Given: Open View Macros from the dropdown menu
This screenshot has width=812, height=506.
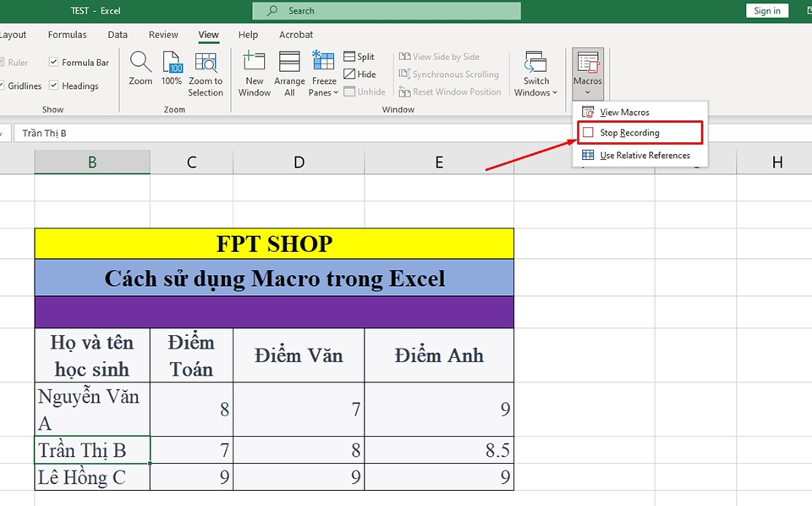Looking at the screenshot, I should (640, 112).
